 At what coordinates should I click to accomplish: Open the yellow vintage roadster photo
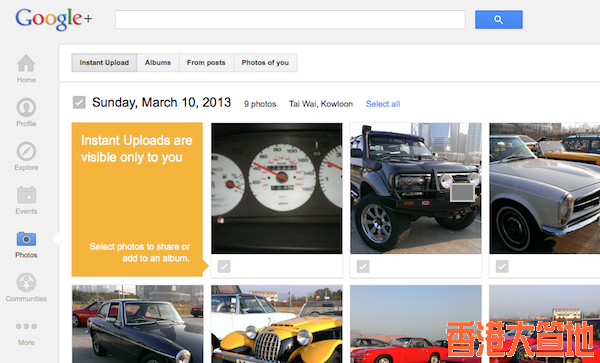click(277, 324)
